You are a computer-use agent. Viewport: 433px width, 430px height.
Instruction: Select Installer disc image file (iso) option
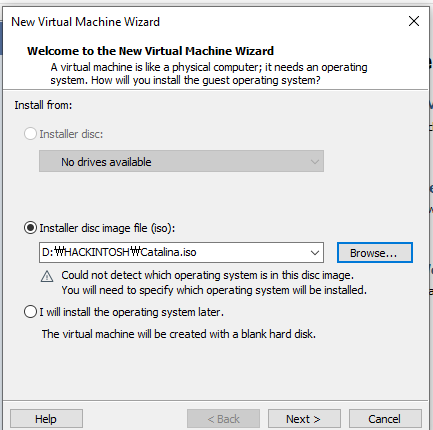click(x=30, y=228)
